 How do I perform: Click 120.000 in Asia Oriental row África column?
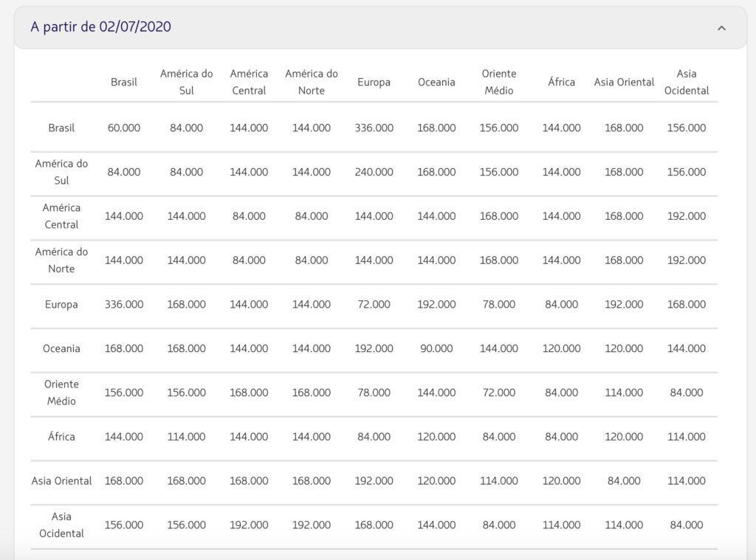[x=561, y=480]
